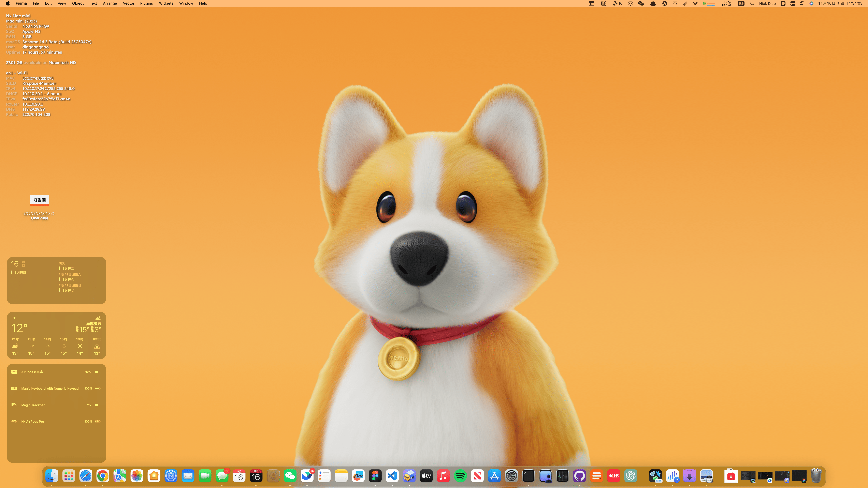Open WeChat from the Dock
The height and width of the screenshot is (488, 868).
click(290, 476)
